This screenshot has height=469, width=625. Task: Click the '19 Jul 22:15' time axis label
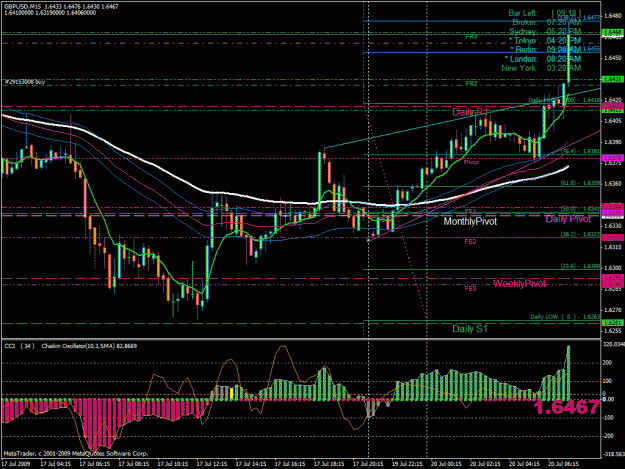point(407,464)
